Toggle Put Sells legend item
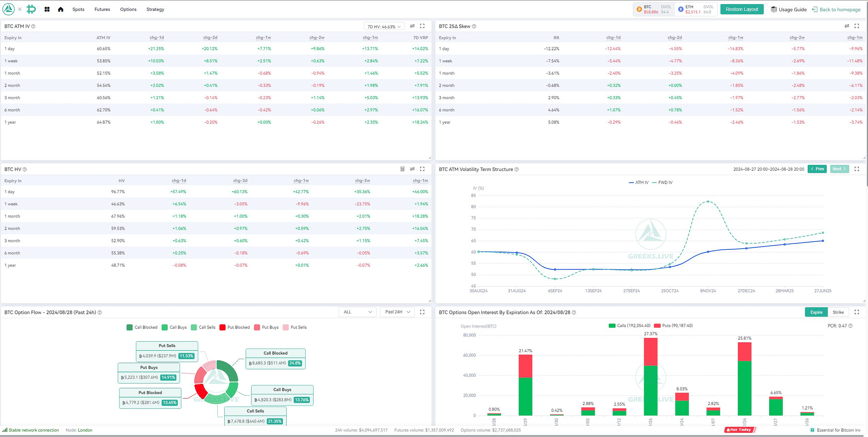Image resolution: width=868 pixels, height=437 pixels. click(x=295, y=327)
